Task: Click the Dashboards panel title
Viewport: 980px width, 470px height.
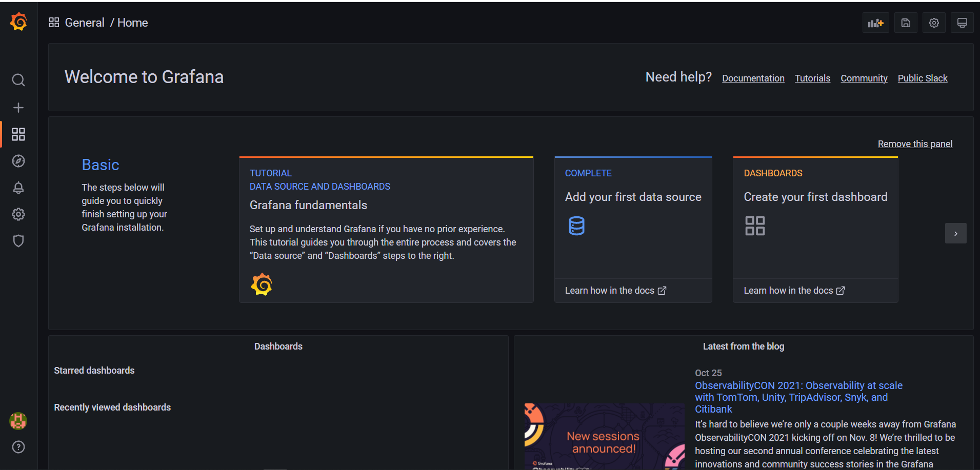Action: [x=278, y=346]
